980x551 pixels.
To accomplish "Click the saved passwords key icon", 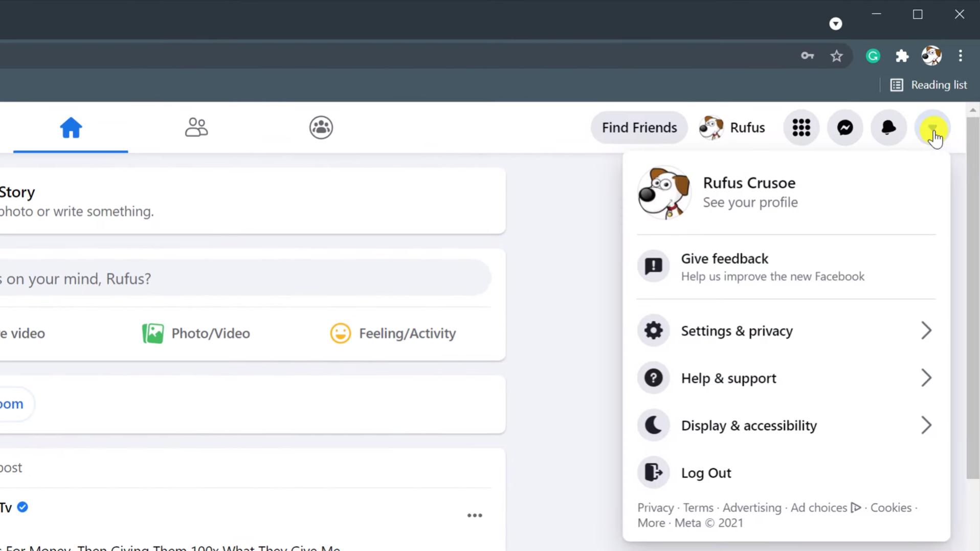I will coord(807,56).
